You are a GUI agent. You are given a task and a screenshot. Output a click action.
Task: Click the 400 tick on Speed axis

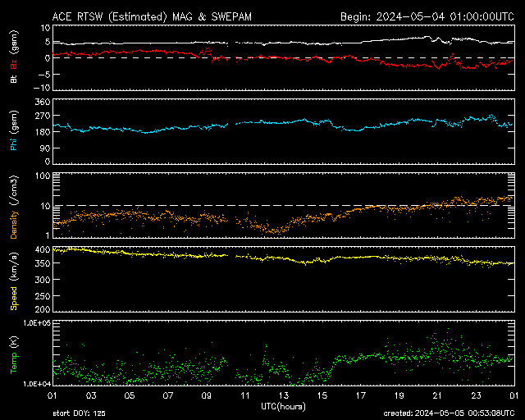tap(38, 249)
